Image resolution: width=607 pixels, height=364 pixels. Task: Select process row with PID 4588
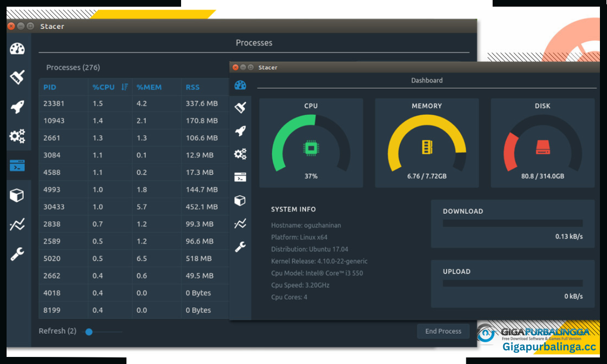pos(134,172)
